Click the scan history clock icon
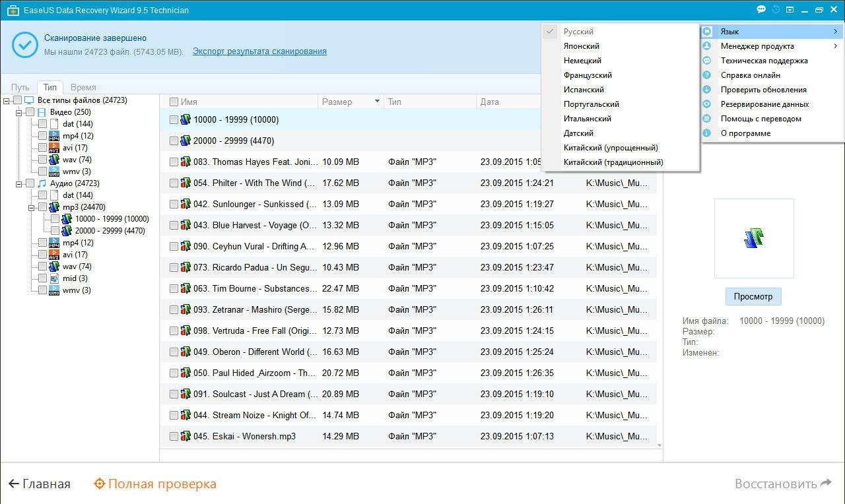The width and height of the screenshot is (845, 504). click(x=776, y=10)
